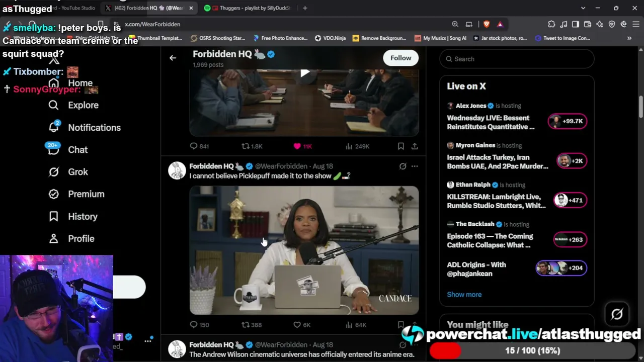Reply to the Picklepuff post with 150 comments
Screen dimensions: 644x362
pos(199,325)
